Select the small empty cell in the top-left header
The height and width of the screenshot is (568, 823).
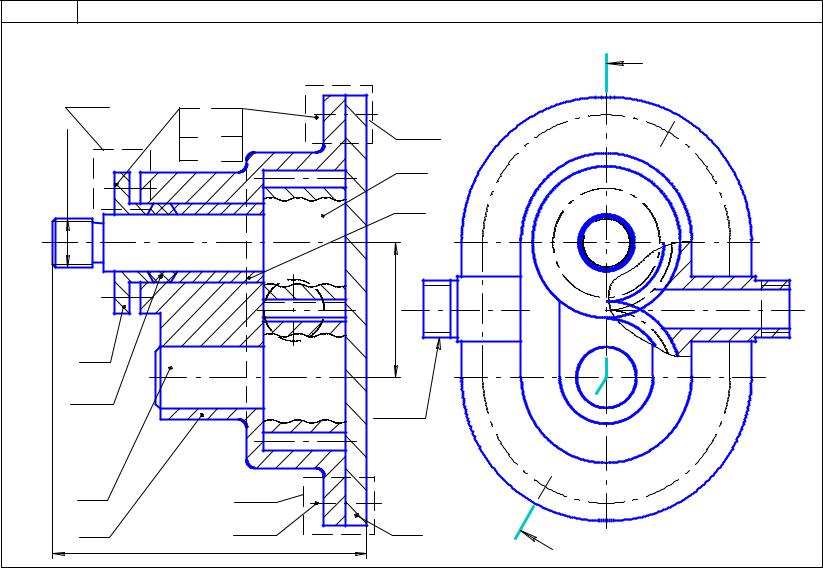coord(39,12)
